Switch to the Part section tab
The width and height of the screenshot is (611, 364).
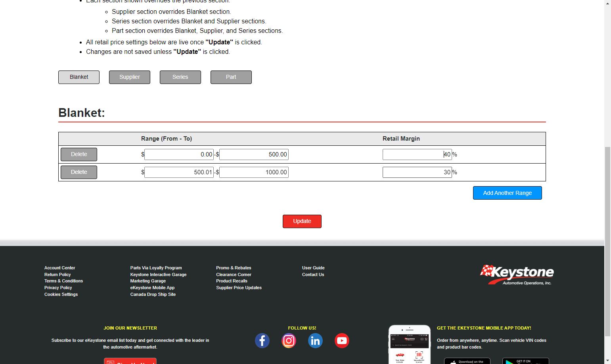tap(231, 77)
